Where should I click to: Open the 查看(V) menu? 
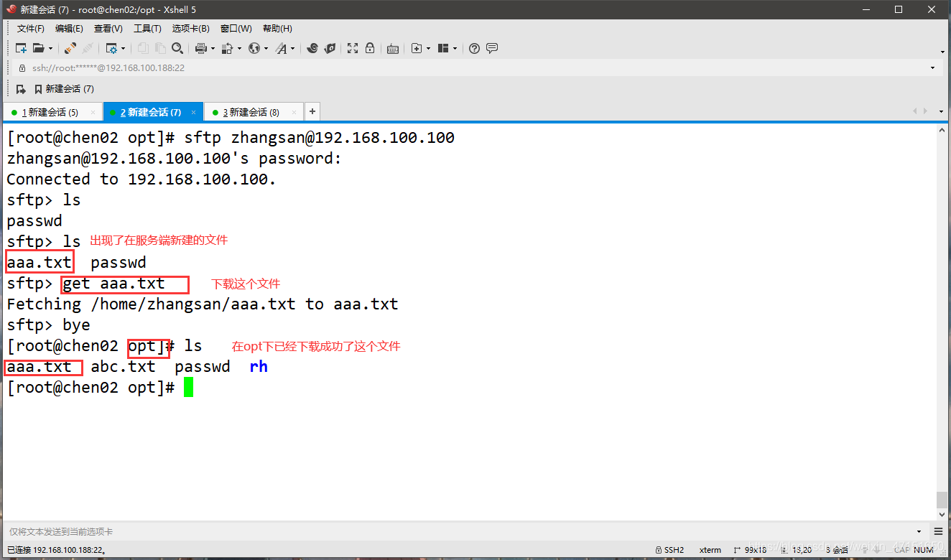pos(108,29)
